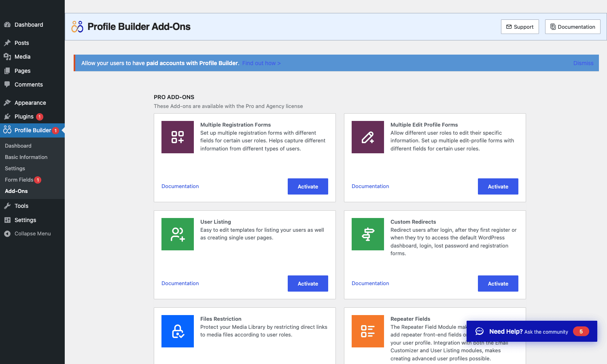Open the Posts menu

(32, 43)
